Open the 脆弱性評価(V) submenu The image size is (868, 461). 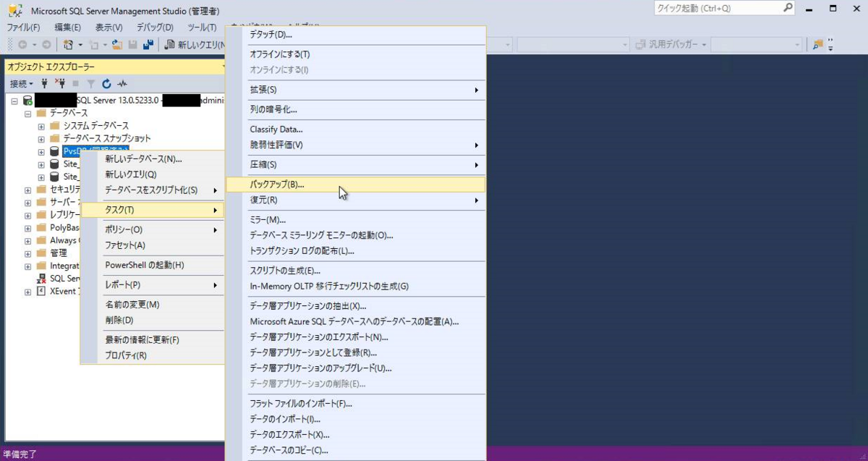pos(355,145)
